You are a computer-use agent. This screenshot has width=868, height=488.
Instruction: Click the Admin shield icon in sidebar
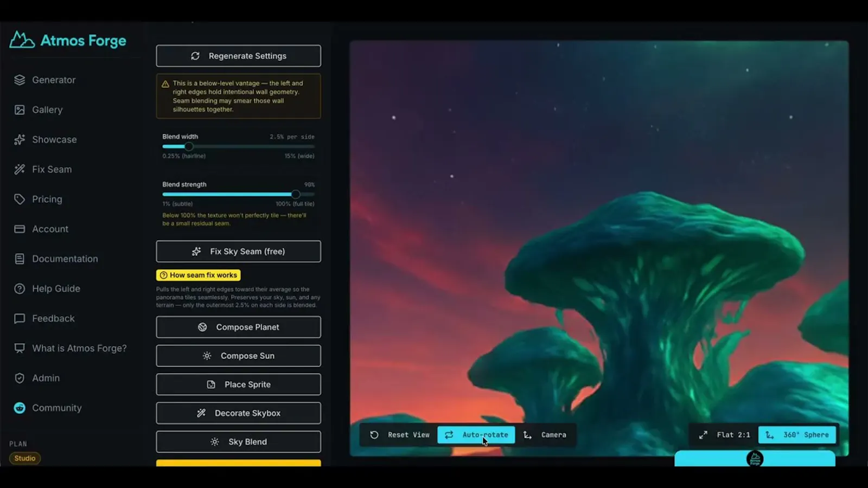[20, 378]
